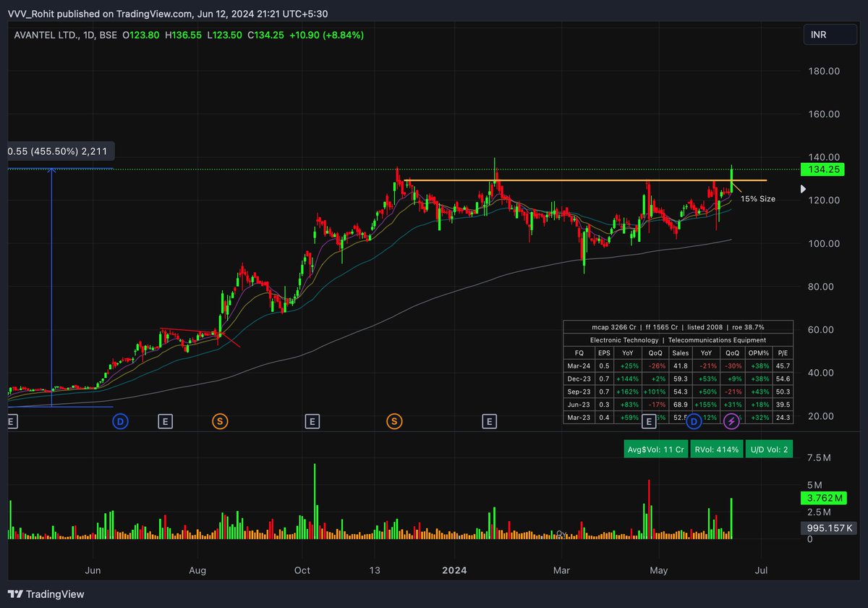868x608 pixels.
Task: Click the Dec-23 row label in the table
Action: pos(579,379)
